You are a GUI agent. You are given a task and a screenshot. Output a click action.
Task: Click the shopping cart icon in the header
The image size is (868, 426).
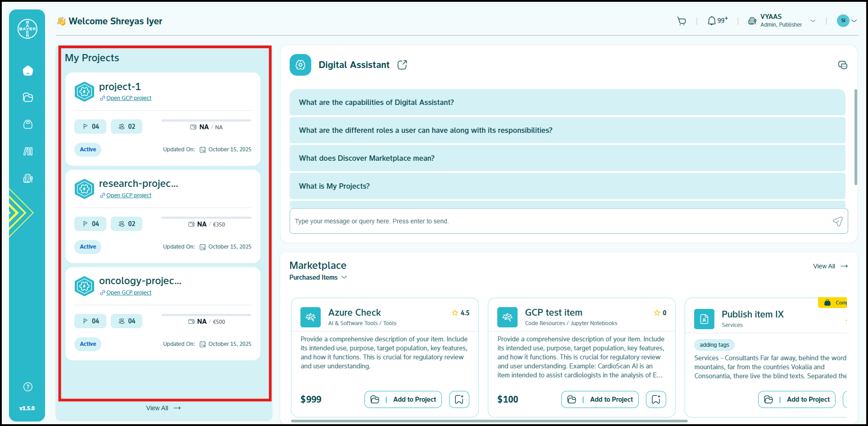tap(682, 21)
